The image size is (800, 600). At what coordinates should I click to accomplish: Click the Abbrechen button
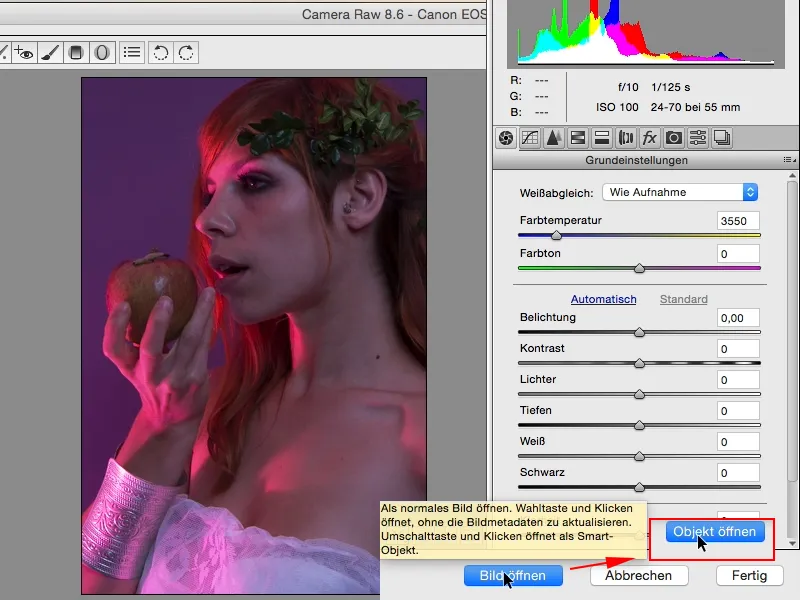point(639,576)
